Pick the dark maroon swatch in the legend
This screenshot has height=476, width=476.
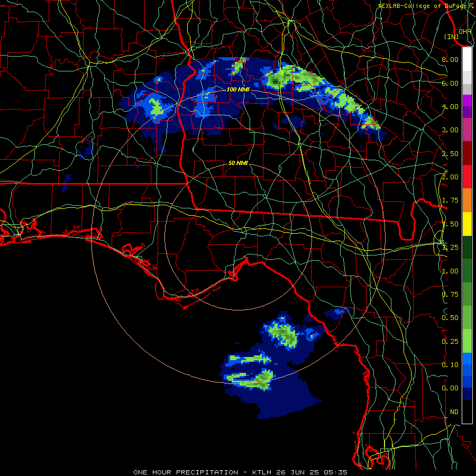tap(467, 153)
